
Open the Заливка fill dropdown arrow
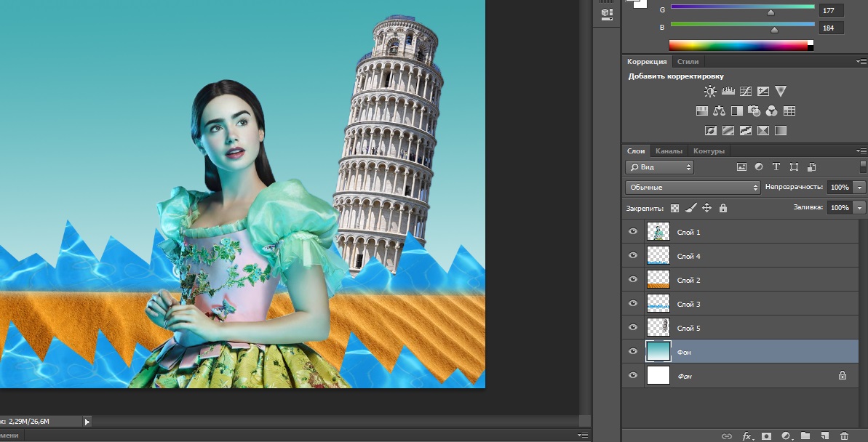860,207
